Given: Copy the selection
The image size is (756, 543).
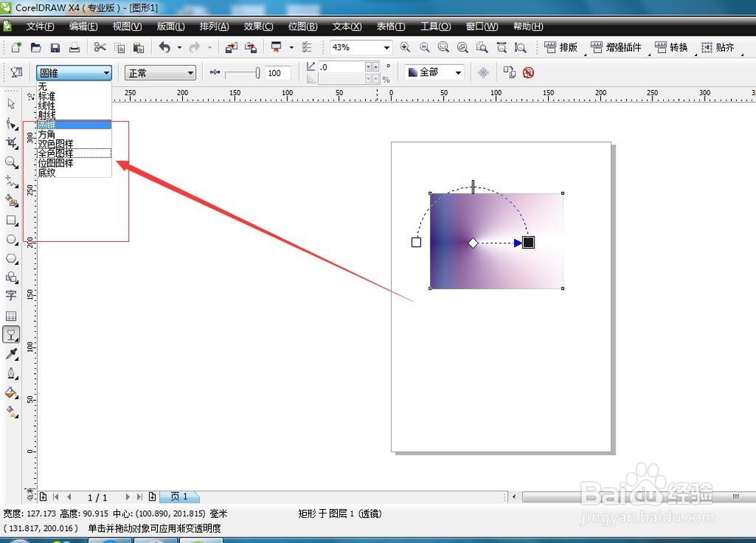Looking at the screenshot, I should [119, 47].
